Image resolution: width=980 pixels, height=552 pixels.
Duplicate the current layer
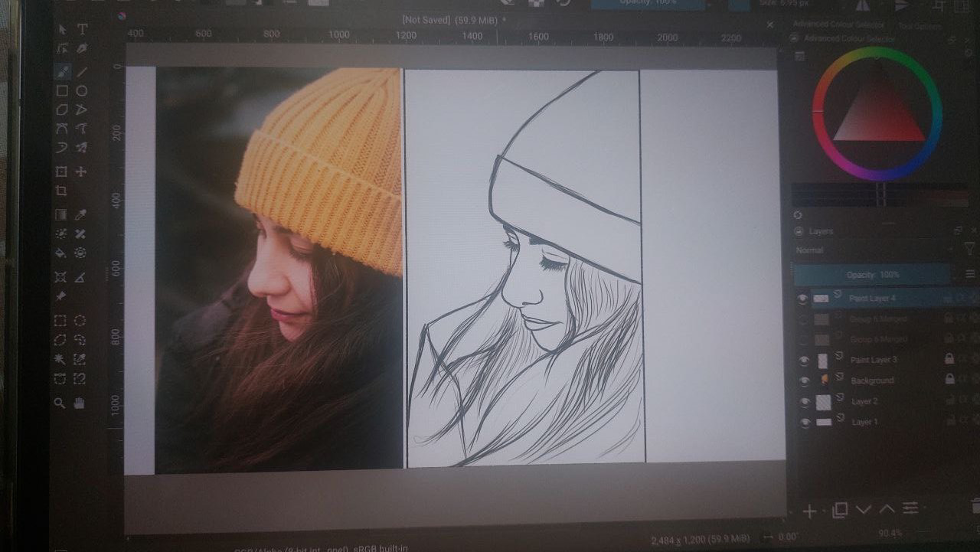[x=840, y=509]
